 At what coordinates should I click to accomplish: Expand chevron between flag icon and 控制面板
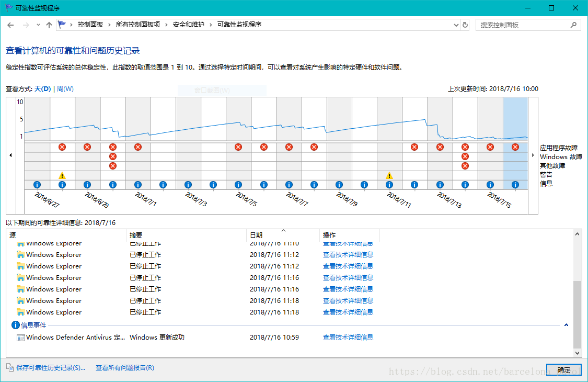point(71,25)
